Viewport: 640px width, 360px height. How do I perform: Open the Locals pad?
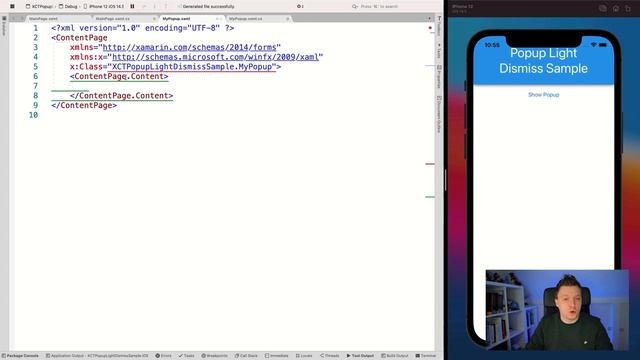point(304,356)
